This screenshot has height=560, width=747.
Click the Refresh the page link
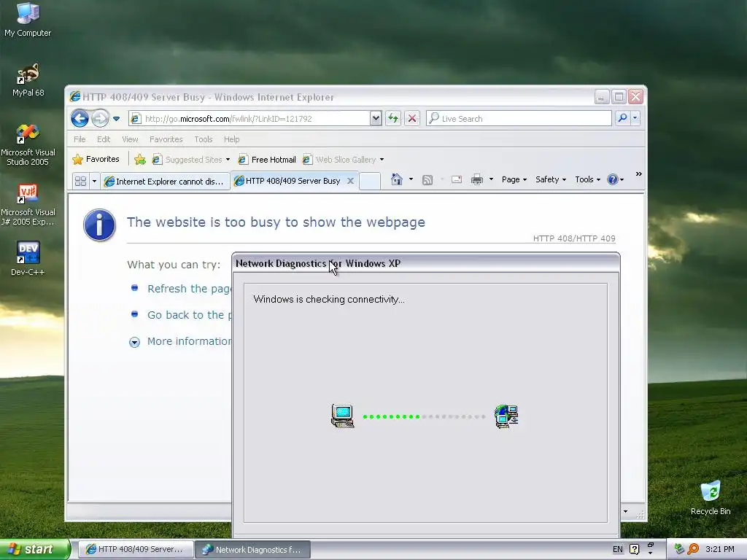tap(190, 289)
